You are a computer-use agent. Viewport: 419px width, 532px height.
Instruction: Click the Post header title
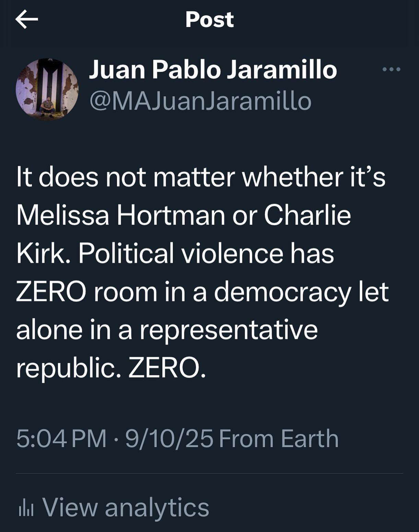(209, 20)
